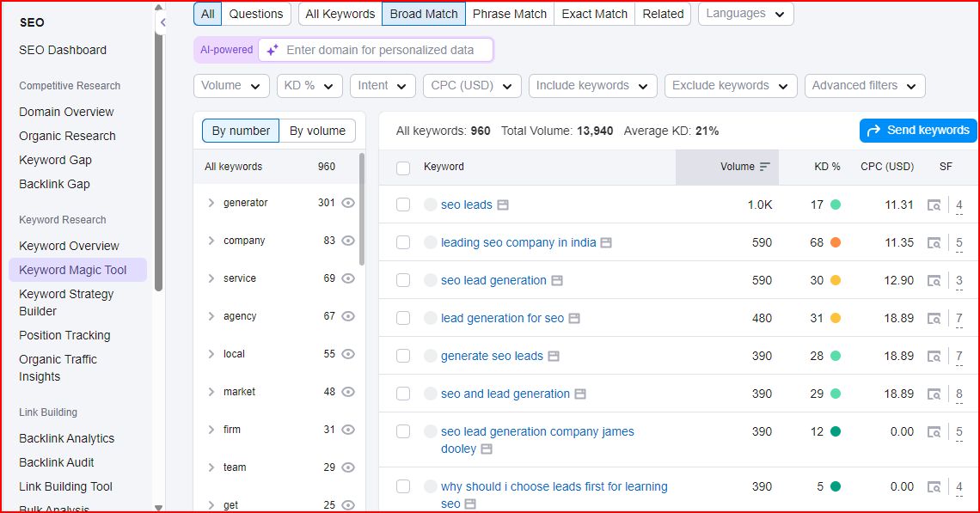This screenshot has height=513, width=980.
Task: Open the SERP snapshot icon for "seo leads"
Action: point(933,205)
